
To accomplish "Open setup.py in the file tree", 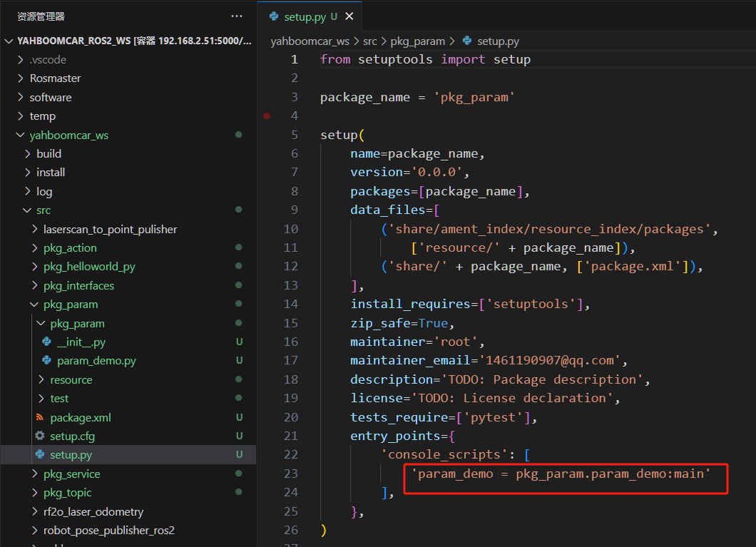I will [71, 455].
